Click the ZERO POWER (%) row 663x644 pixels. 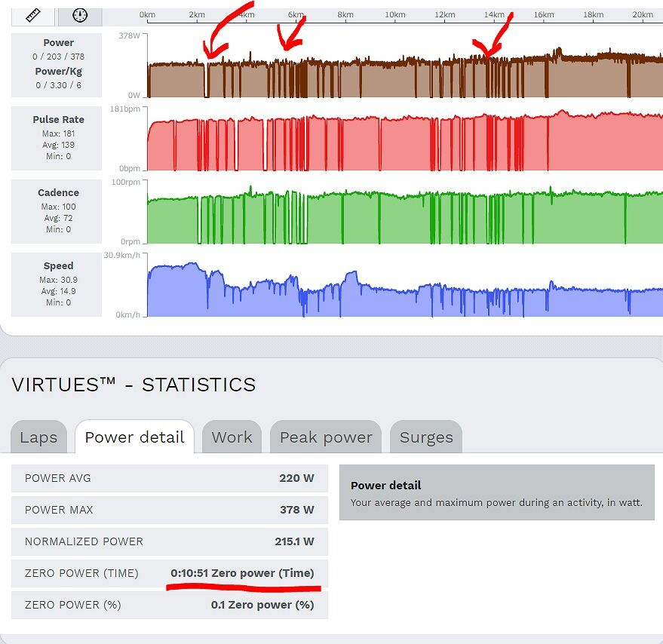pos(170,605)
